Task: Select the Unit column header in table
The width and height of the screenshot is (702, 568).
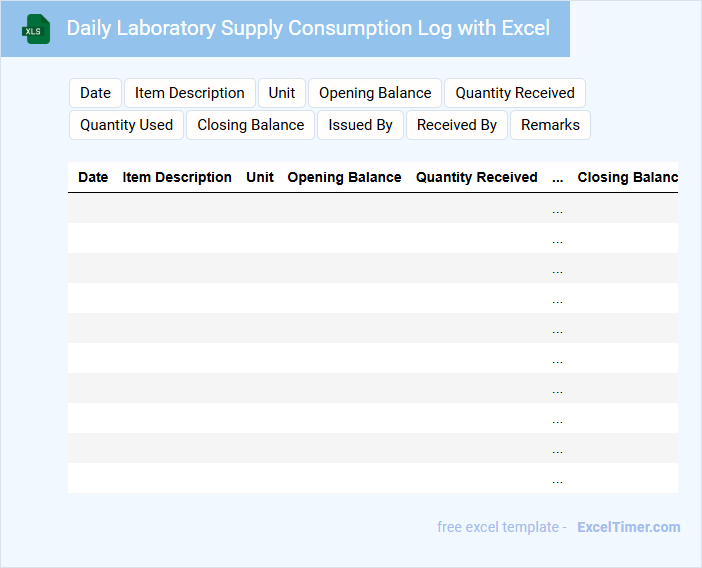Action: 260,177
